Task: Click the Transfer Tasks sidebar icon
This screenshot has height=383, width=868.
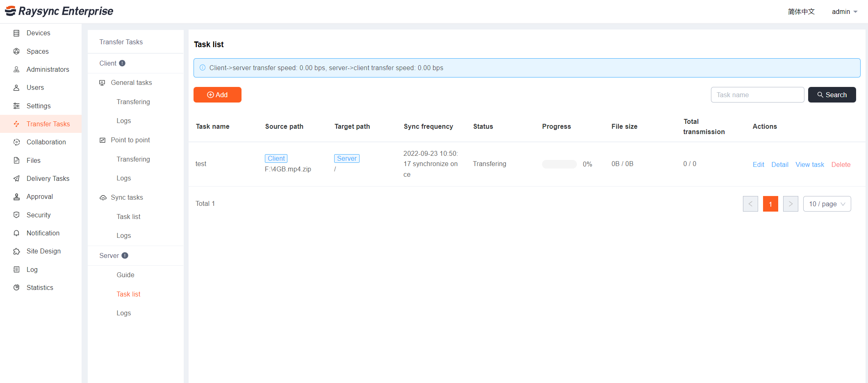Action: [x=16, y=124]
